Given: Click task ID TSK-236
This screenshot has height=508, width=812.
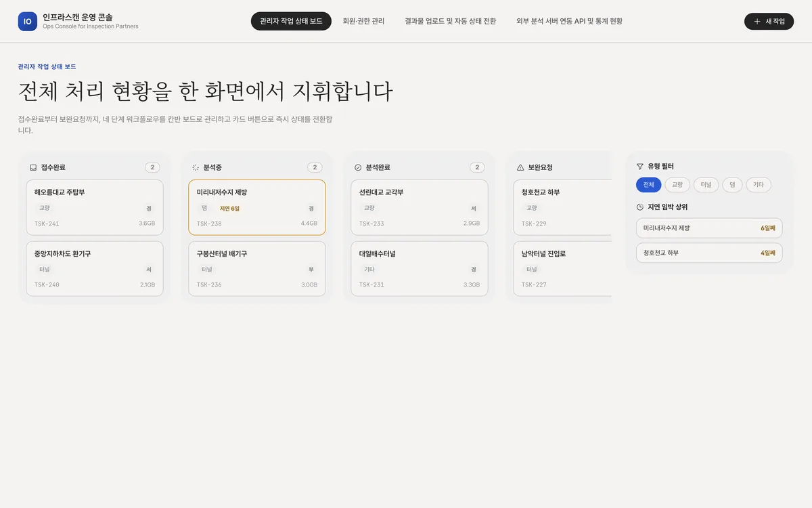Looking at the screenshot, I should [x=209, y=284].
